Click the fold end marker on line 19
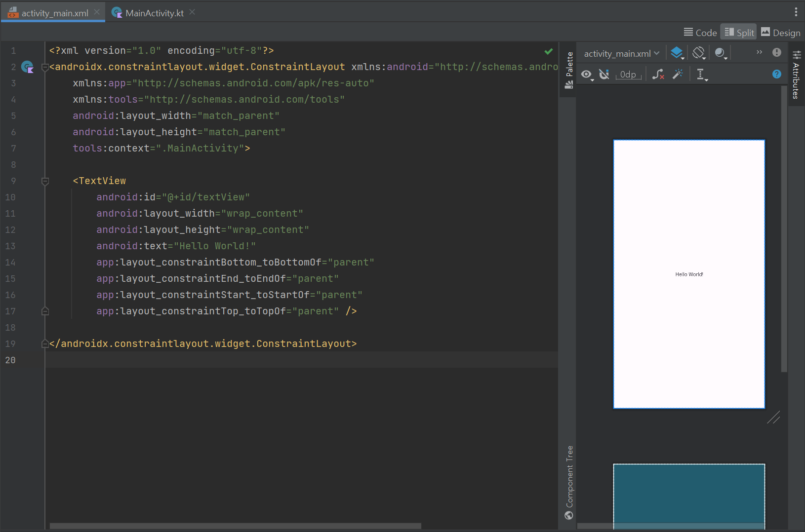 [x=45, y=343]
